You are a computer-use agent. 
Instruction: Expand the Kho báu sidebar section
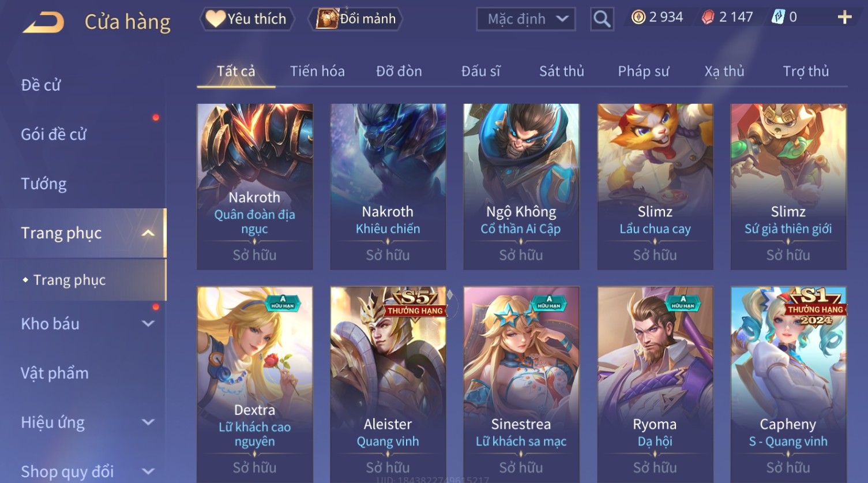click(x=148, y=324)
